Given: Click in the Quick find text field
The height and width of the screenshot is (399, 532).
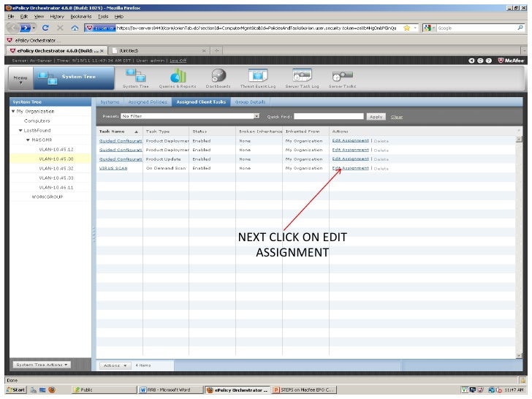Looking at the screenshot, I should tap(328, 116).
